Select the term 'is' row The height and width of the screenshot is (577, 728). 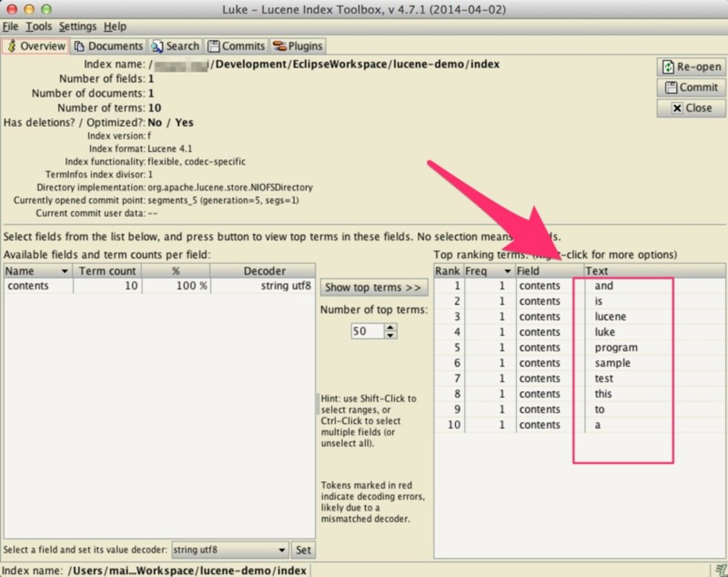[x=579, y=301]
